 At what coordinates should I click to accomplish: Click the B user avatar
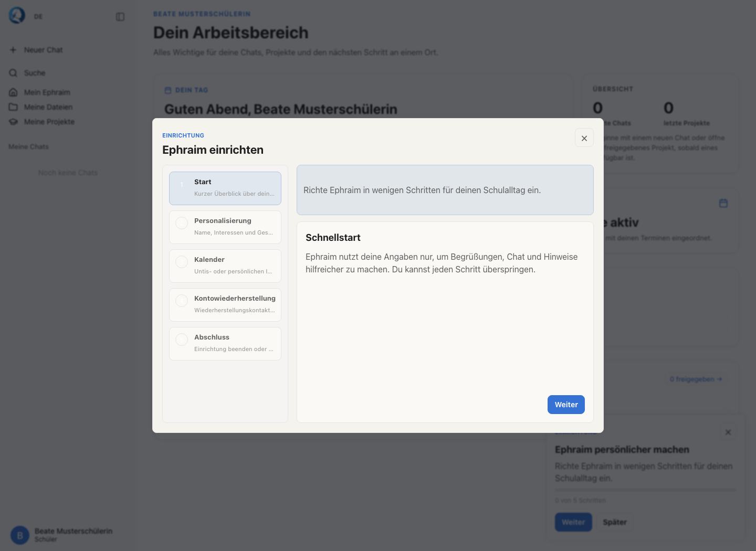pyautogui.click(x=20, y=535)
